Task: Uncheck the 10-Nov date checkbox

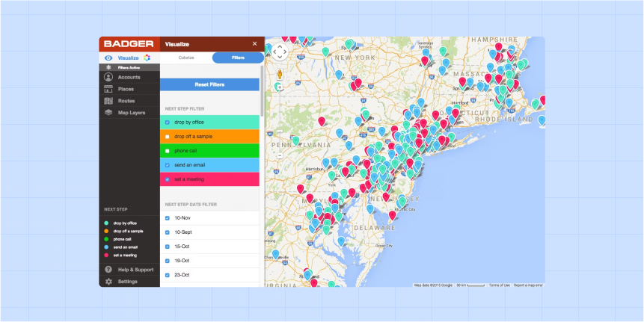Action: (x=167, y=218)
